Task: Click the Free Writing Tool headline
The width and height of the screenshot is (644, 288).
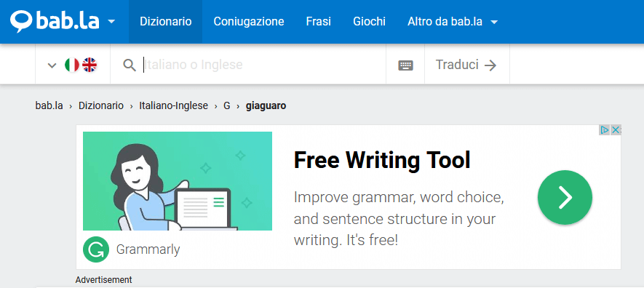Action: pyautogui.click(x=381, y=160)
